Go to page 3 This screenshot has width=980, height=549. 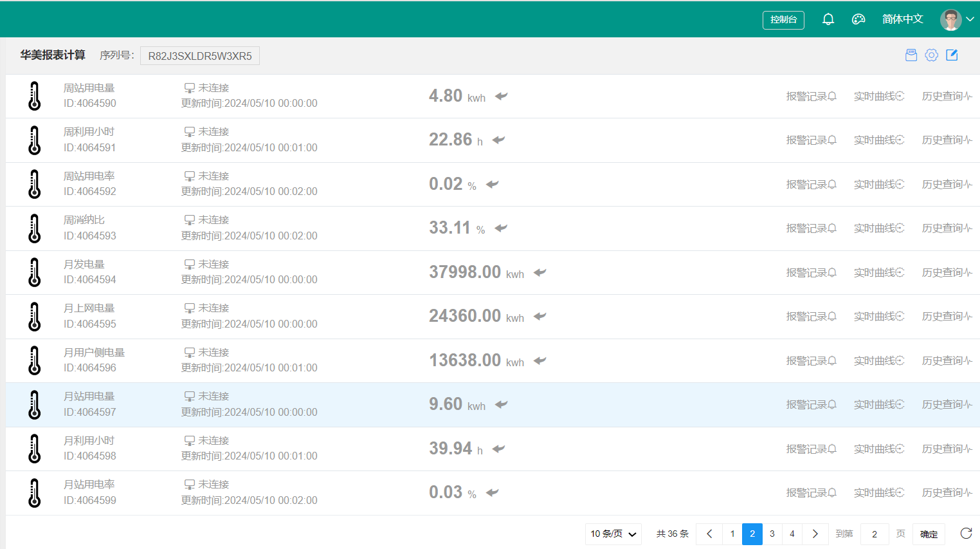click(772, 534)
